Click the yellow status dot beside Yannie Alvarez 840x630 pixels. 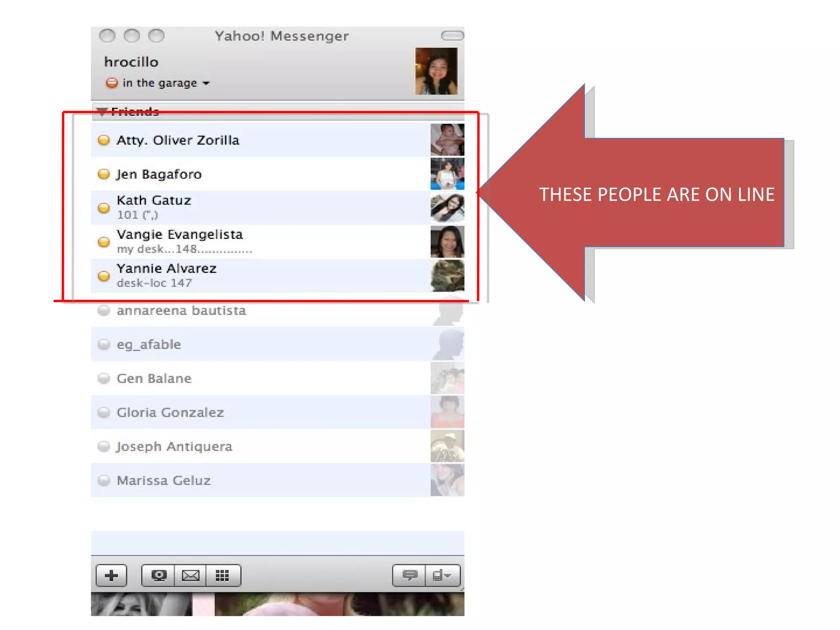point(104,276)
